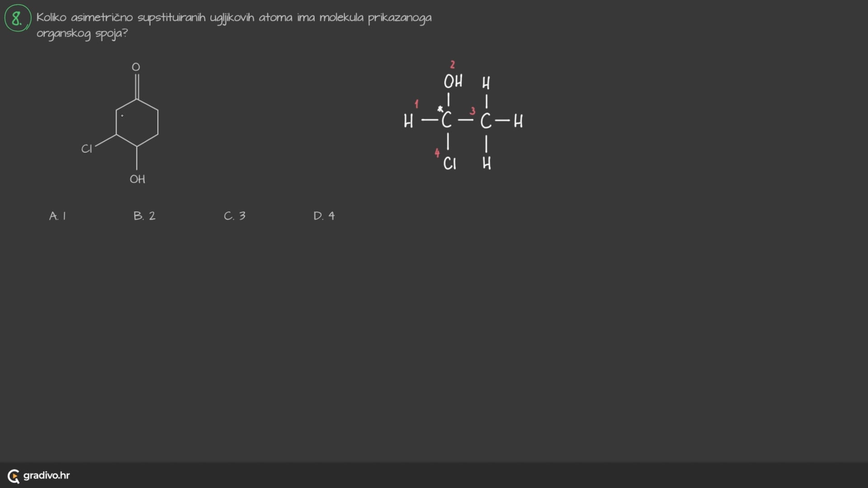Click red number 3 between carbons

coord(472,111)
